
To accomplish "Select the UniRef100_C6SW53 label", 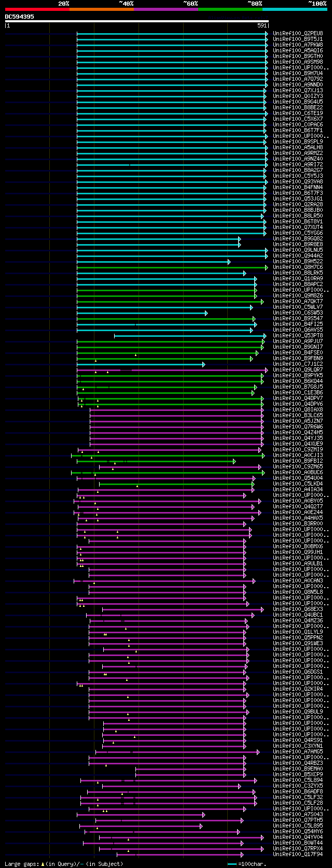I will (x=298, y=312).
